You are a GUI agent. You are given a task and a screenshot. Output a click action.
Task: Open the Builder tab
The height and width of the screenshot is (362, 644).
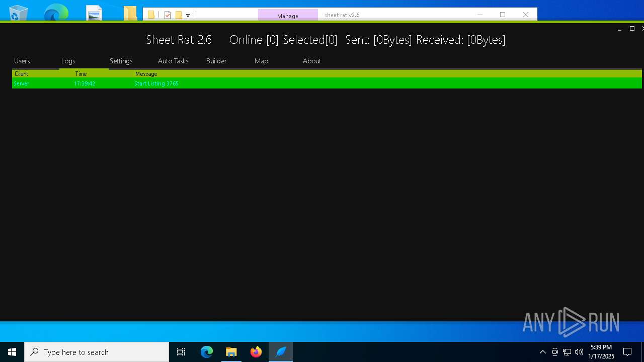216,61
